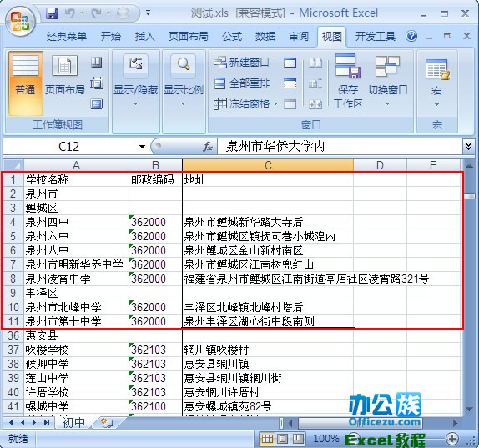
Task: Click 新建窗口 to open new window
Action: pyautogui.click(x=241, y=63)
